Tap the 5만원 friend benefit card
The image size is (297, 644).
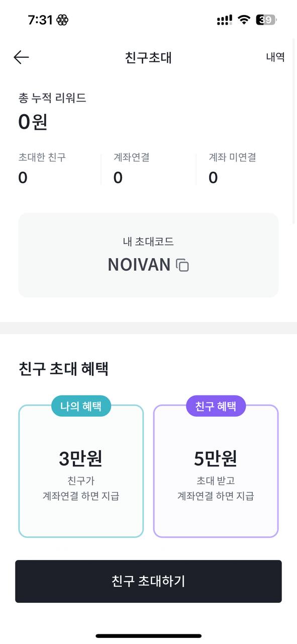[216, 471]
